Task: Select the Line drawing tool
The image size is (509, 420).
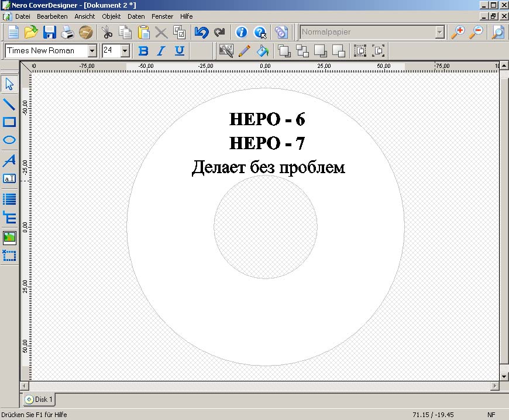Action: click(x=9, y=104)
